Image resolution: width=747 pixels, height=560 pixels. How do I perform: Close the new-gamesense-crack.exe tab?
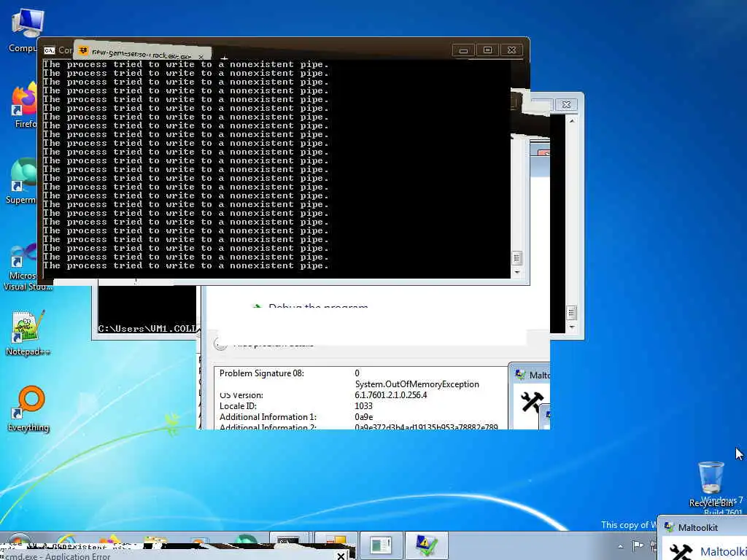201,57
